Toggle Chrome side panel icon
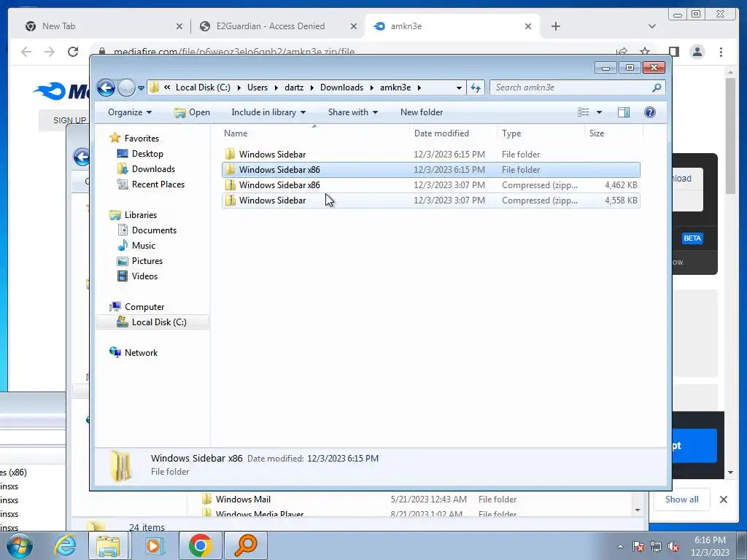 coord(673,52)
